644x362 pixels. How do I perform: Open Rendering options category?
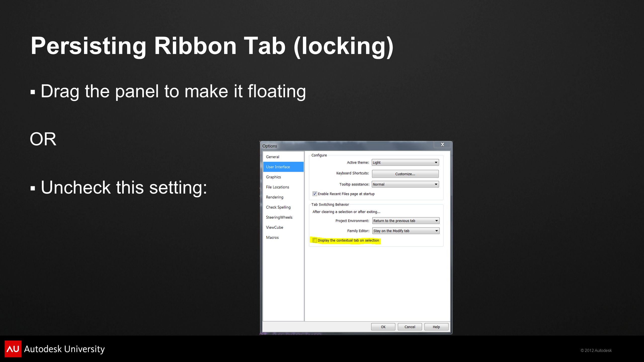point(283,197)
